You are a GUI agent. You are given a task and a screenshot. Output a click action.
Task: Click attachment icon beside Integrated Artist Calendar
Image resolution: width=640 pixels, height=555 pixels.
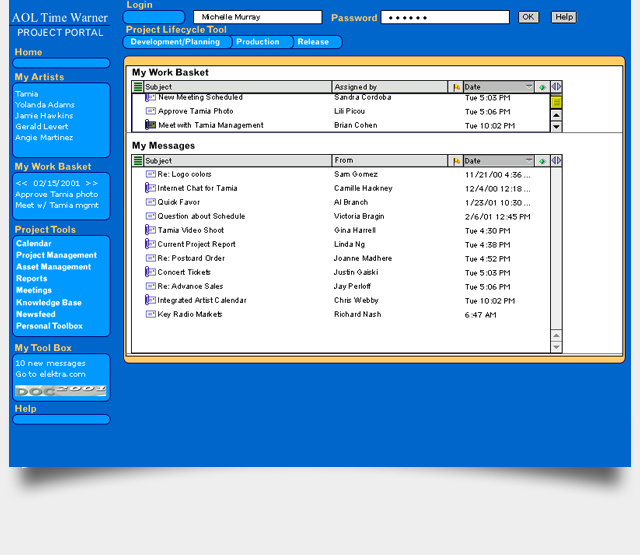click(x=150, y=300)
